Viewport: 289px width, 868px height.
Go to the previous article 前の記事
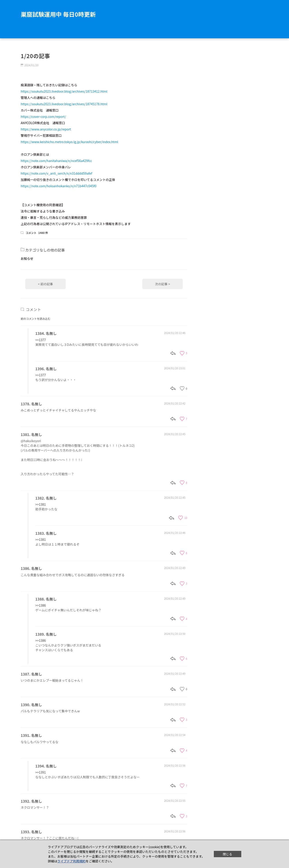(x=45, y=284)
